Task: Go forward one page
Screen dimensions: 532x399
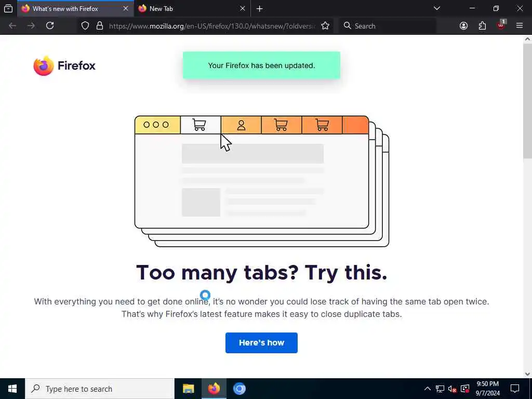Action: (31, 26)
